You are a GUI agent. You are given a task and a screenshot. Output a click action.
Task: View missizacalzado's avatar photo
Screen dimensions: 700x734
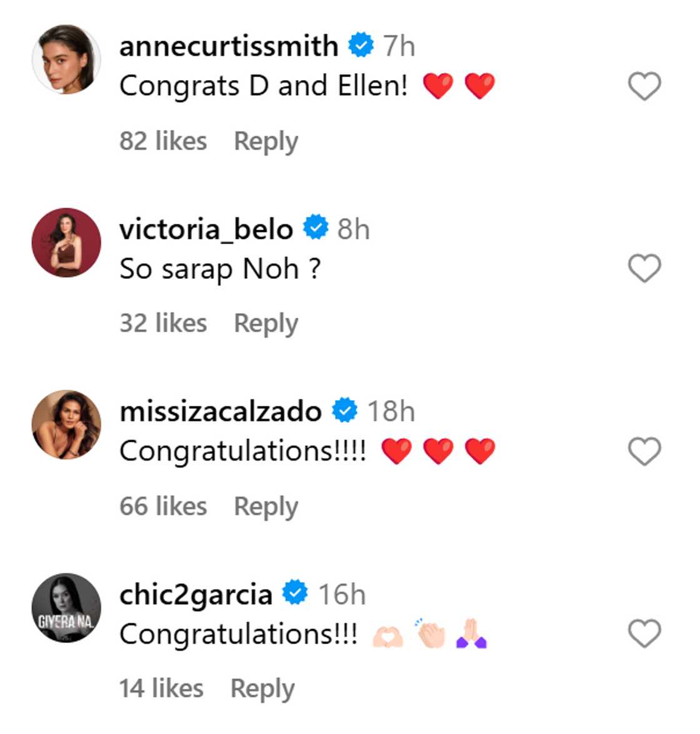[x=66, y=425]
